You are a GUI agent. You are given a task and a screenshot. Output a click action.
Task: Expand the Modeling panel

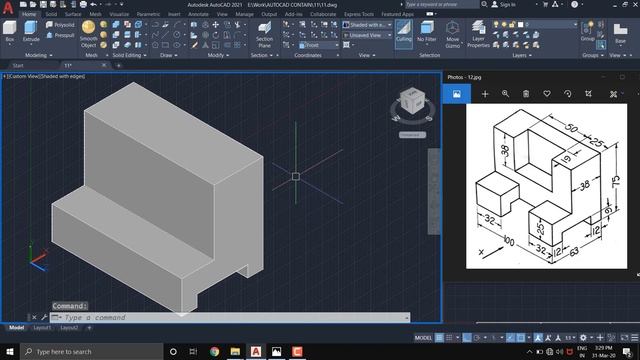(x=39, y=55)
